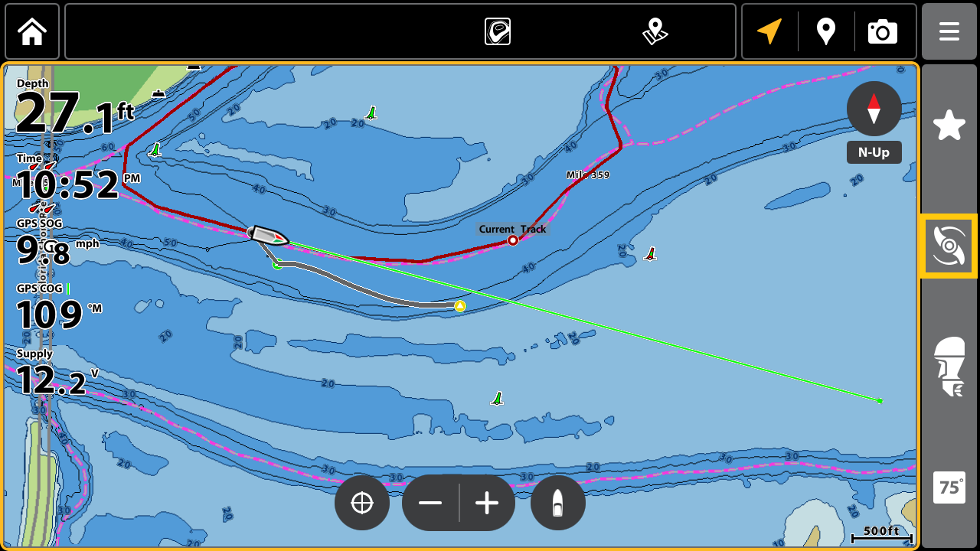The width and height of the screenshot is (980, 551).
Task: Open the hamburger menu
Action: pos(949,31)
